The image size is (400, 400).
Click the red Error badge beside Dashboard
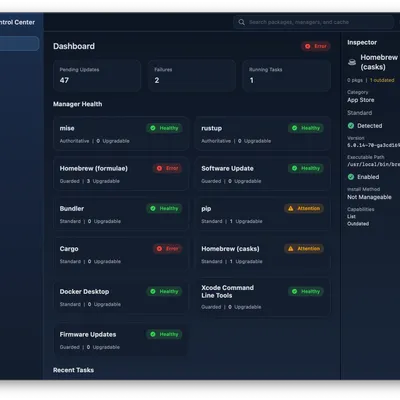[316, 46]
